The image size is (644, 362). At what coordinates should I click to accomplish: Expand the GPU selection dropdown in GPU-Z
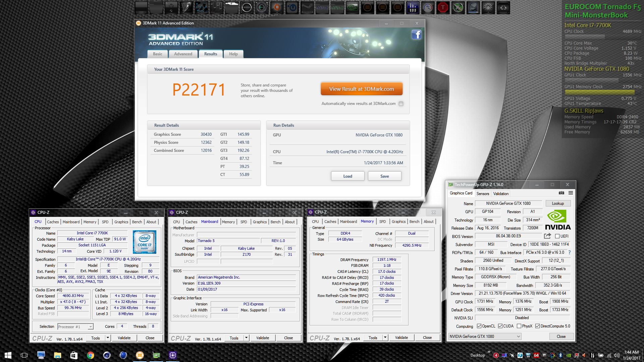point(518,337)
